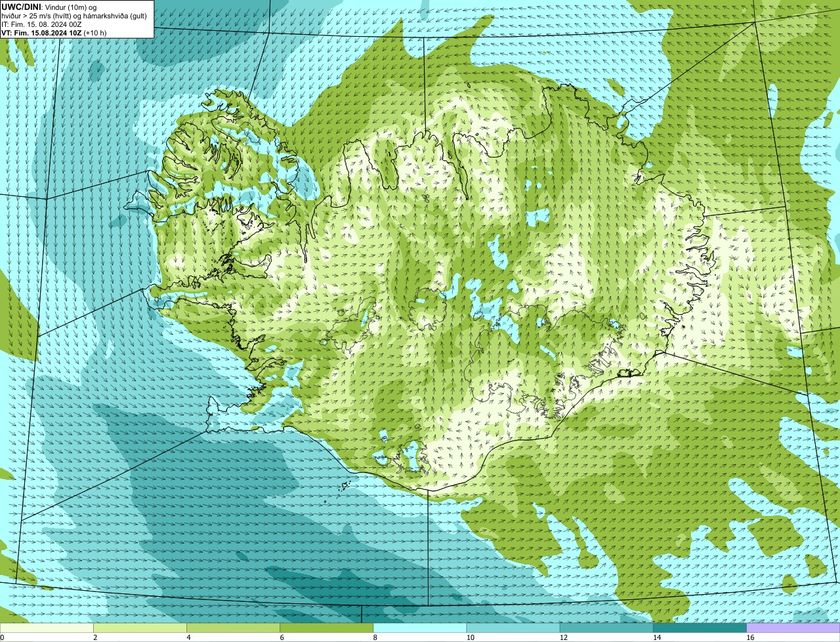840x642 pixels.
Task: Pick the 8–10 m/s light cyan legend swatch
Action: click(x=420, y=628)
